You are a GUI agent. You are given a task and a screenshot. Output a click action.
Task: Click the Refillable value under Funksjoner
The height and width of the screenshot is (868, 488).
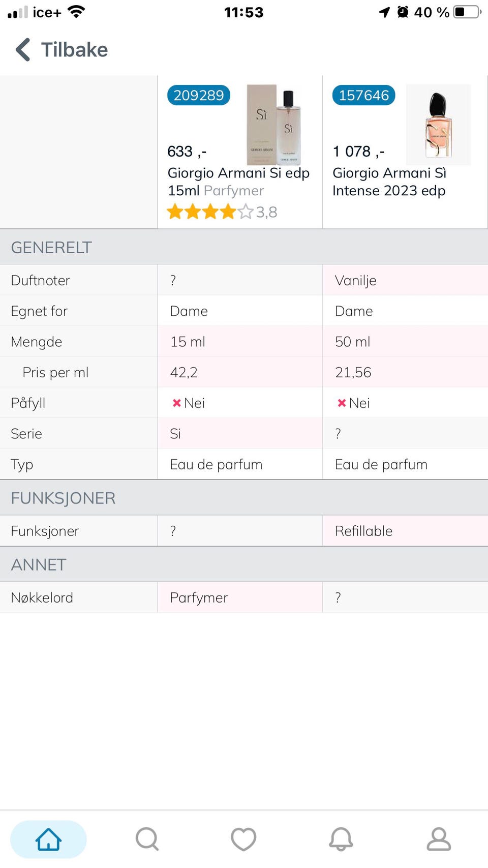363,530
